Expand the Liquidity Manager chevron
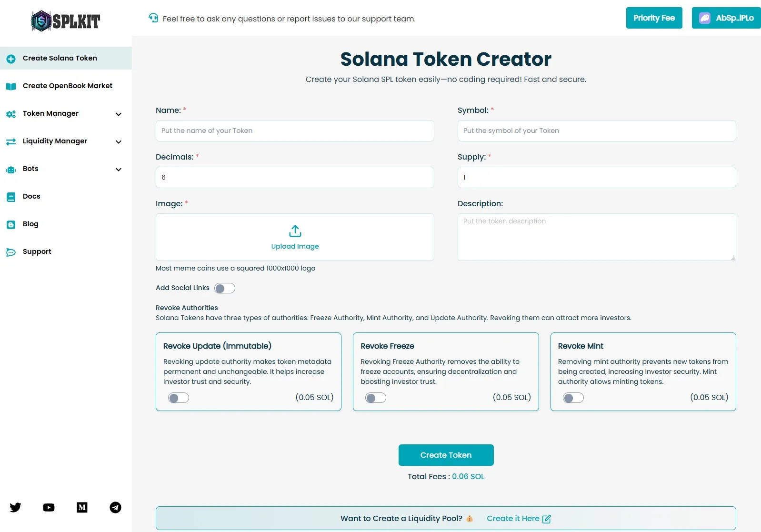This screenshot has height=532, width=761. (x=119, y=141)
